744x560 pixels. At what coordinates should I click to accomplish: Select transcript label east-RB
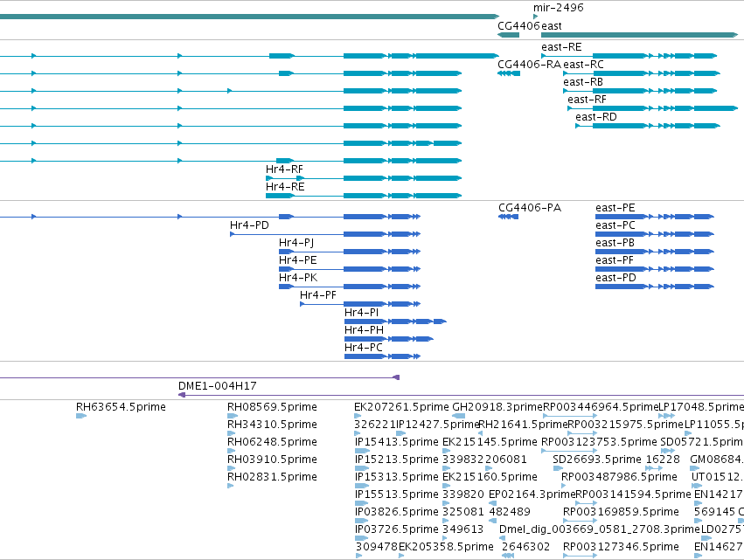583,82
